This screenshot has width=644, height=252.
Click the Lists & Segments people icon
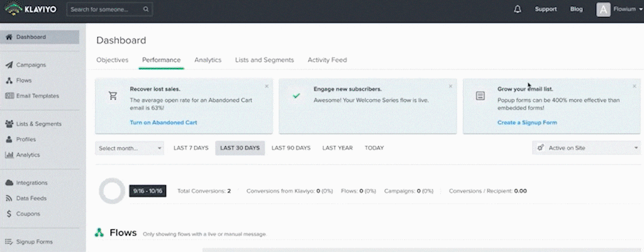point(9,124)
